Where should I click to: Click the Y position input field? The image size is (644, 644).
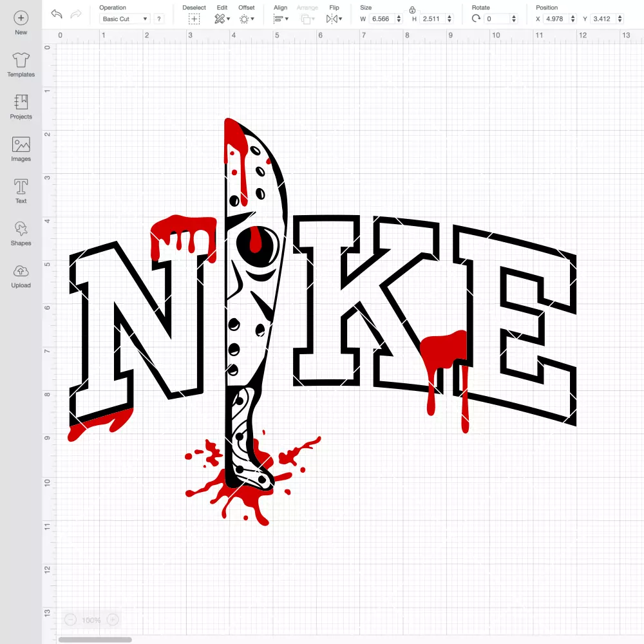(603, 19)
